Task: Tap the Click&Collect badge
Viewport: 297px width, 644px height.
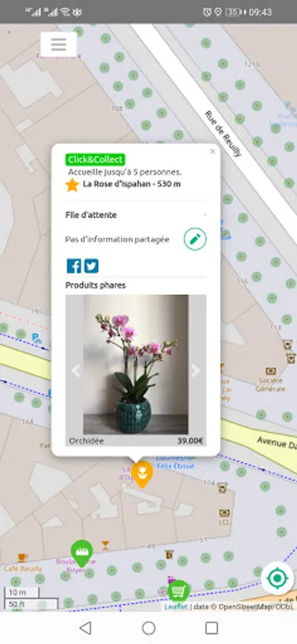Action: coord(95,160)
